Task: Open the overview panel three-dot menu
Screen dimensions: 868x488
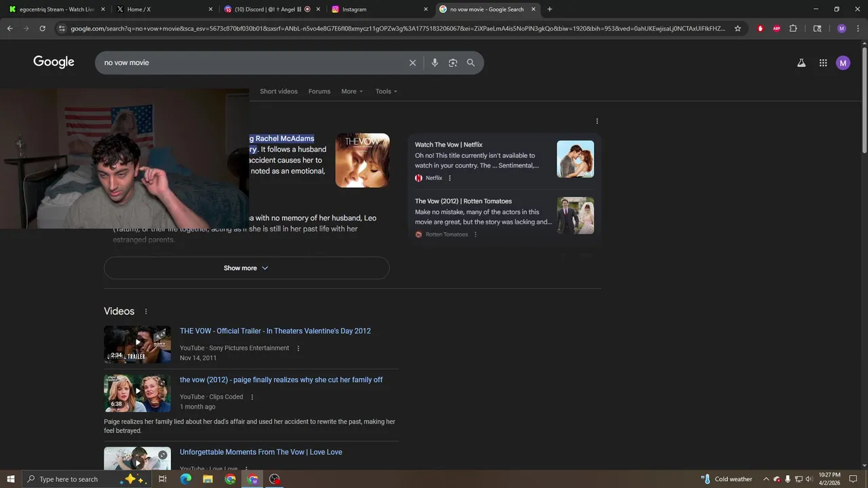Action: tap(597, 121)
